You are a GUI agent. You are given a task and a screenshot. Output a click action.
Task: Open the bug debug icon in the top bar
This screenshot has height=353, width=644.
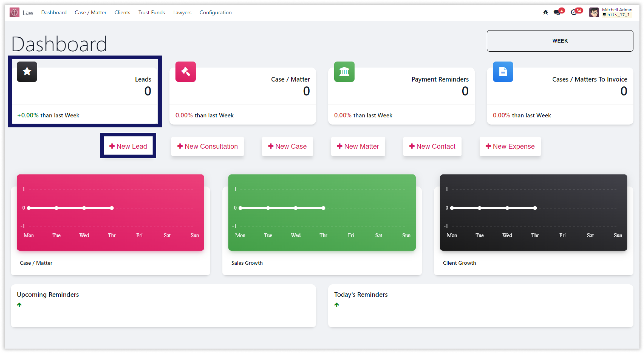pyautogui.click(x=545, y=12)
